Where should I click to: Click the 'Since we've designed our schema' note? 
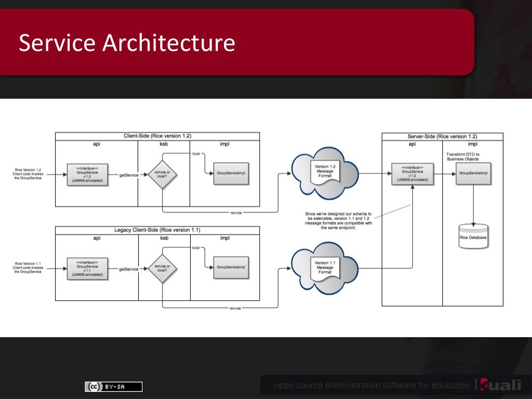pos(338,221)
